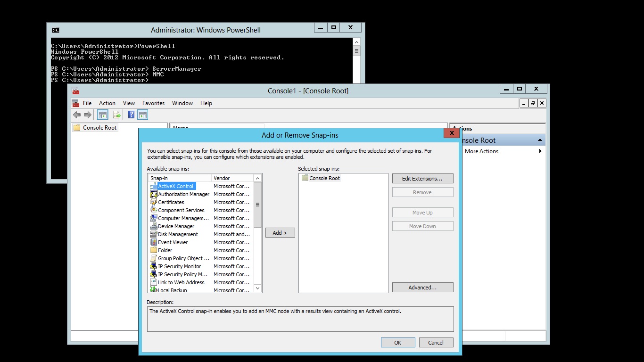Select Console Root in the Selected snap-ins list
This screenshot has height=362, width=644.
(x=324, y=178)
